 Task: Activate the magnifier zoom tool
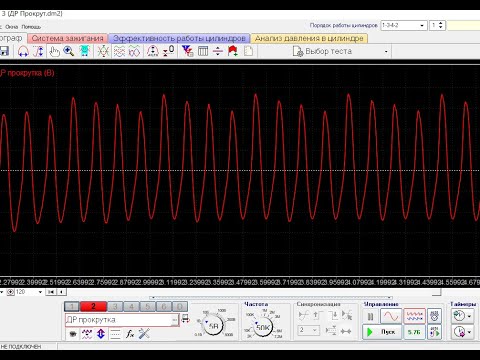(69, 51)
